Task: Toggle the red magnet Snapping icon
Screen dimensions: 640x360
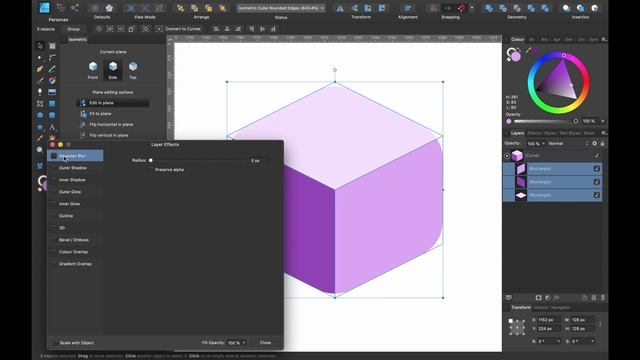Action: click(x=462, y=8)
